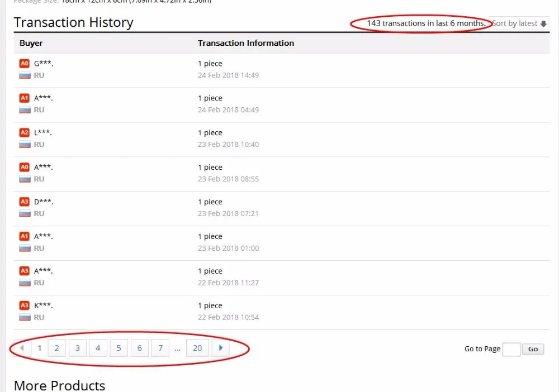This screenshot has height=392, width=559.
Task: Click the Russian flag under buyer G***.
Action: tap(25, 75)
